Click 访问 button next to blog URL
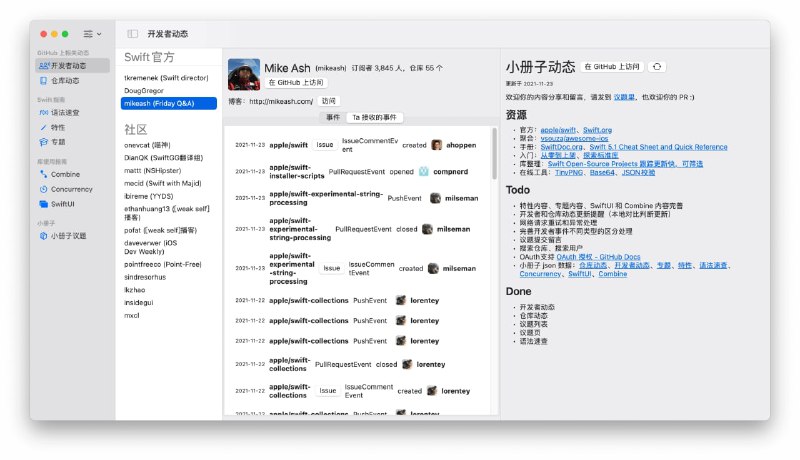800x460 pixels. 329,101
